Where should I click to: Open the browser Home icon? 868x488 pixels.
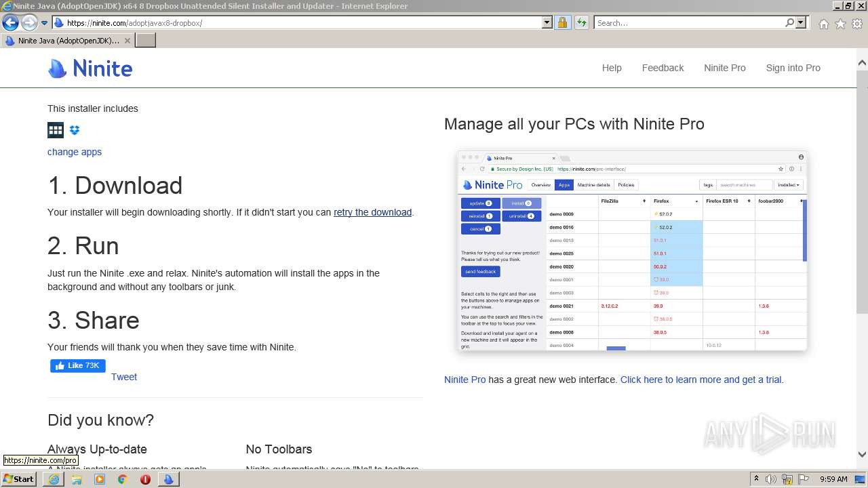(x=823, y=24)
